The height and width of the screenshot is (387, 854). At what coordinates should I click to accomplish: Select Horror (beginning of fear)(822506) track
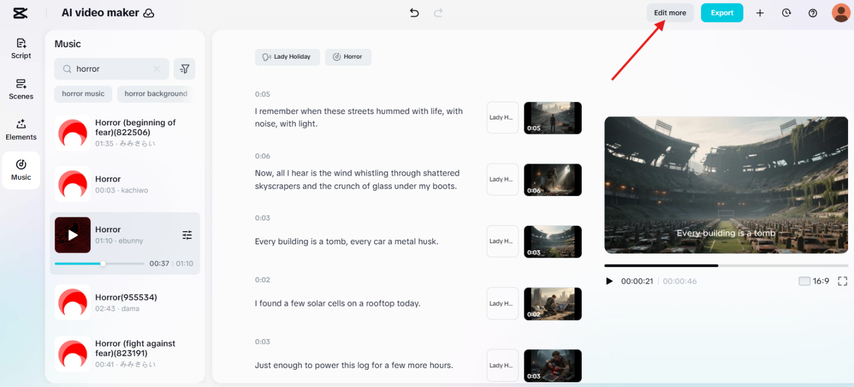125,133
